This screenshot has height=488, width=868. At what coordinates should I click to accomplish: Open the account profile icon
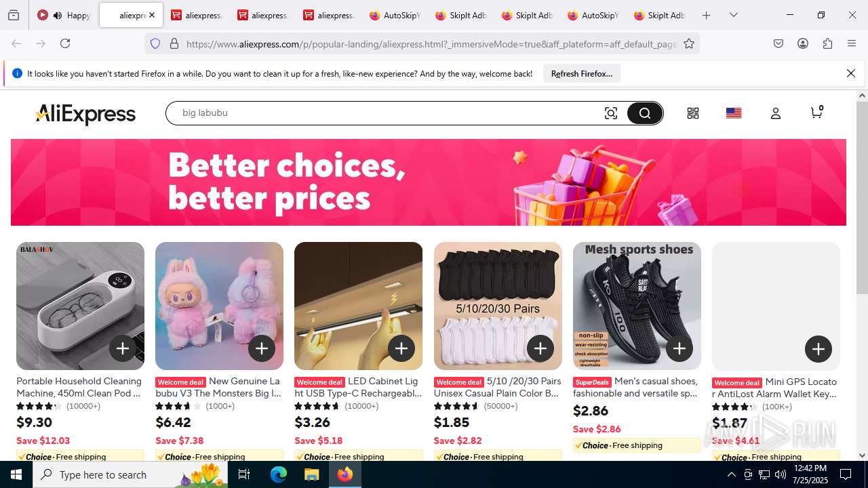click(x=776, y=113)
